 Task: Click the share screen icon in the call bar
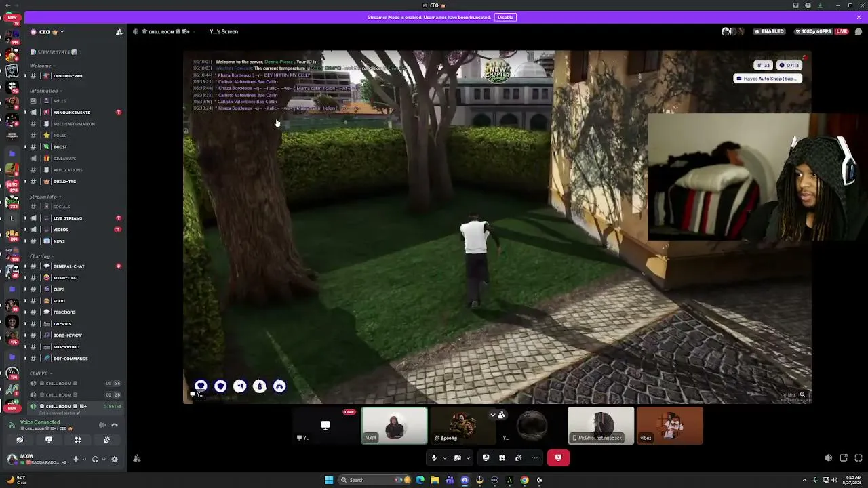pos(486,458)
